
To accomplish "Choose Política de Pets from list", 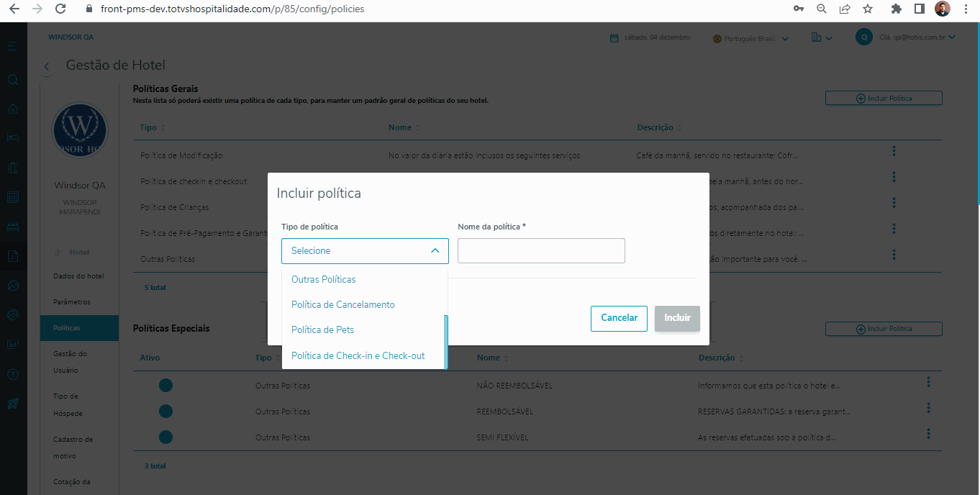I will click(322, 330).
